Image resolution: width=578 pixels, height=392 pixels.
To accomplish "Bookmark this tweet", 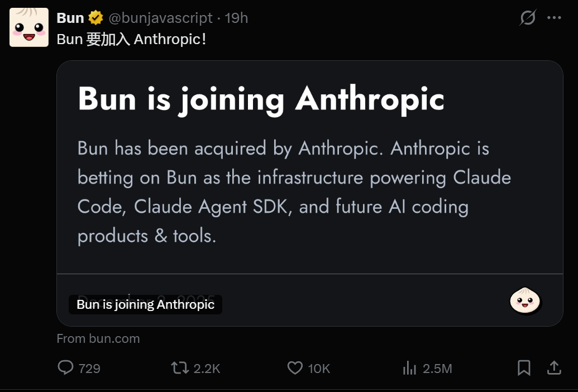I will click(x=524, y=368).
